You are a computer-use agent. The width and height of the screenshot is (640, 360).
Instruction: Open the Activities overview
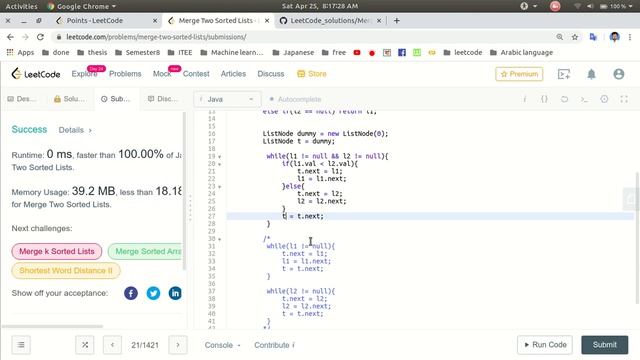point(21,6)
